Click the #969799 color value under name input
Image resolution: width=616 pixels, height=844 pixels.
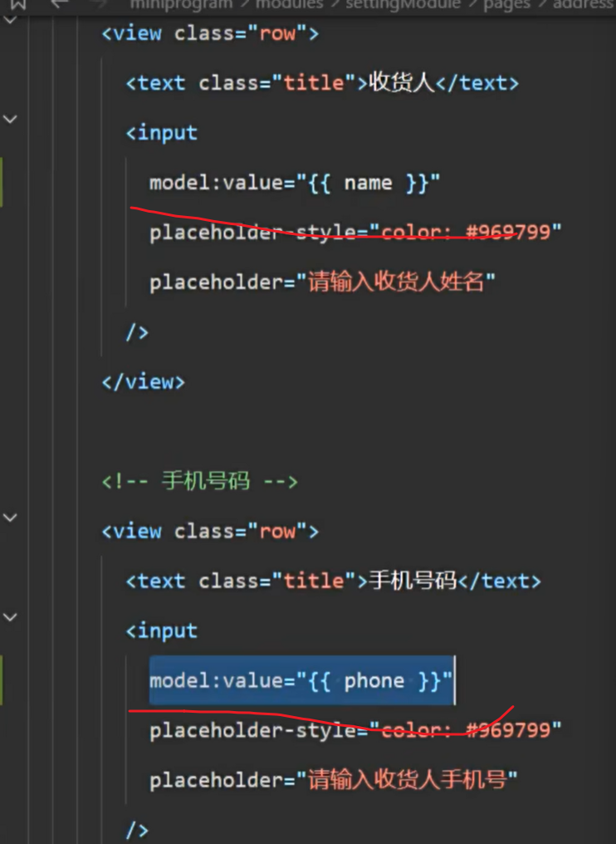pos(507,233)
